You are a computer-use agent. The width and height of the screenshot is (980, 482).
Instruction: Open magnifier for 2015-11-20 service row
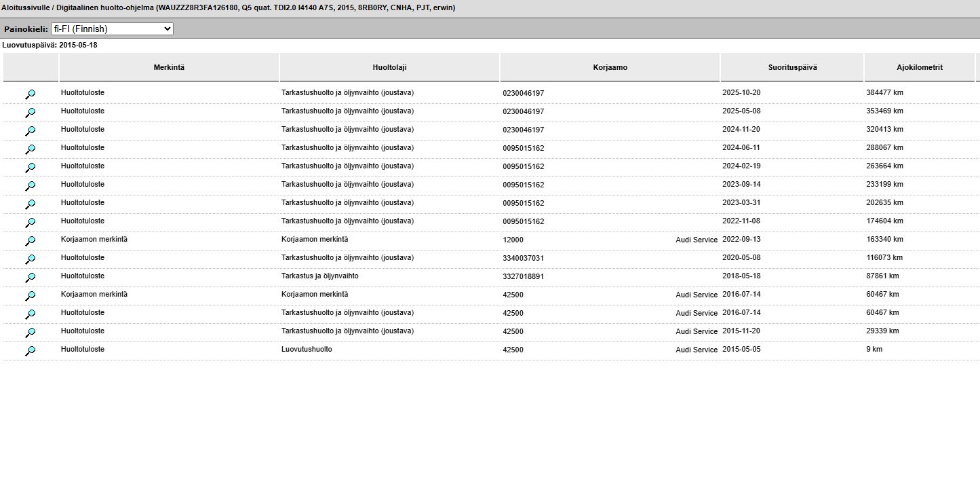pyautogui.click(x=31, y=333)
